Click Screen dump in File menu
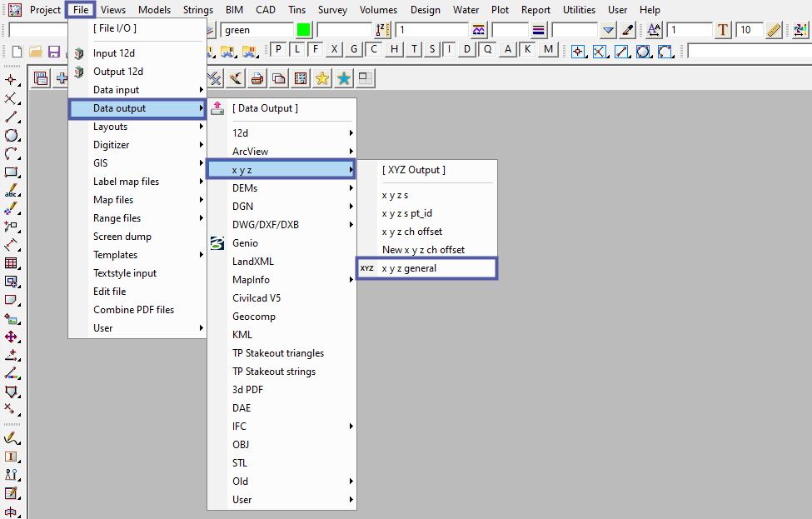 coord(122,237)
